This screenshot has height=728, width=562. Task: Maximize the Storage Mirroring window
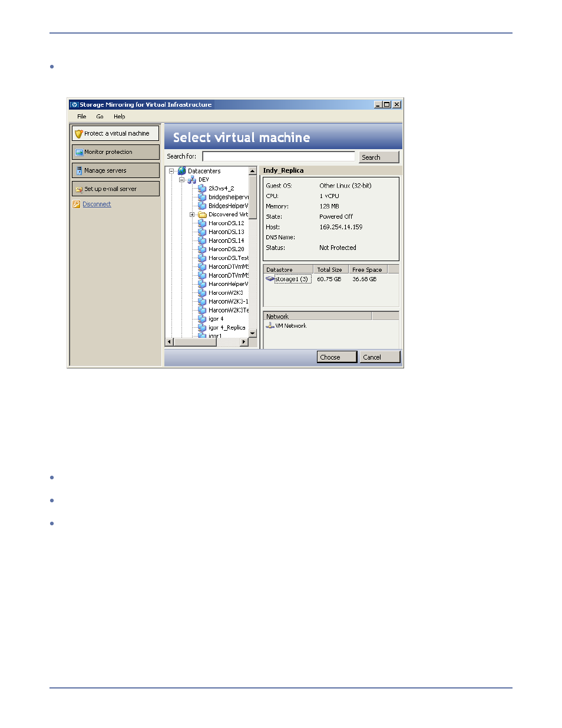[x=387, y=104]
